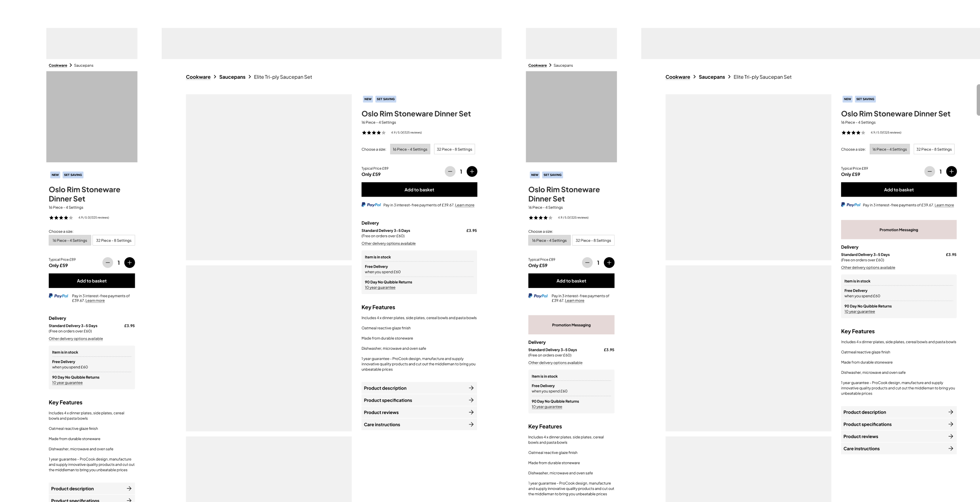
Task: Open Saucepans breadcrumb in desktop layout with Promotion Messaging
Action: tap(712, 77)
